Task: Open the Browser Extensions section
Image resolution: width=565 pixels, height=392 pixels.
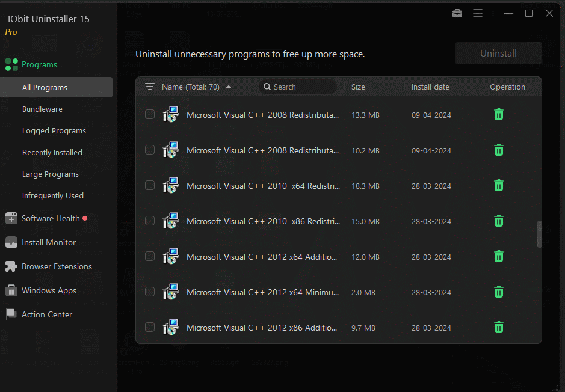Action: pyautogui.click(x=57, y=266)
